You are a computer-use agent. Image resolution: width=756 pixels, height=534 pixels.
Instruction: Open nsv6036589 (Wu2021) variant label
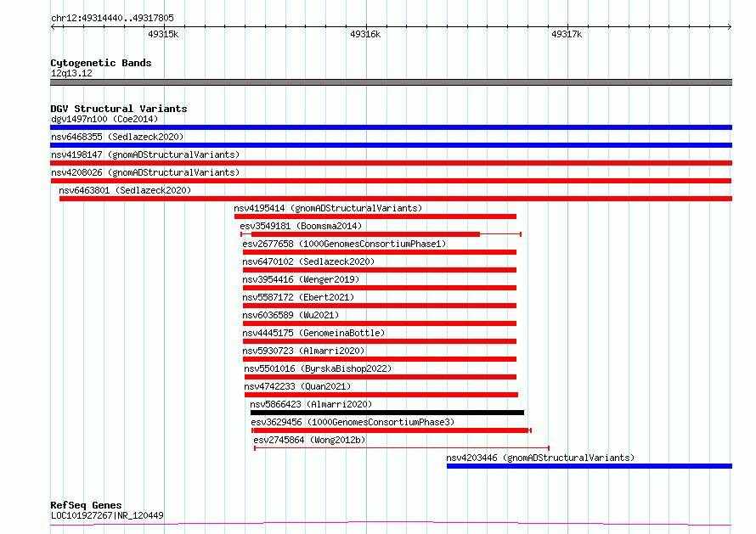click(291, 315)
